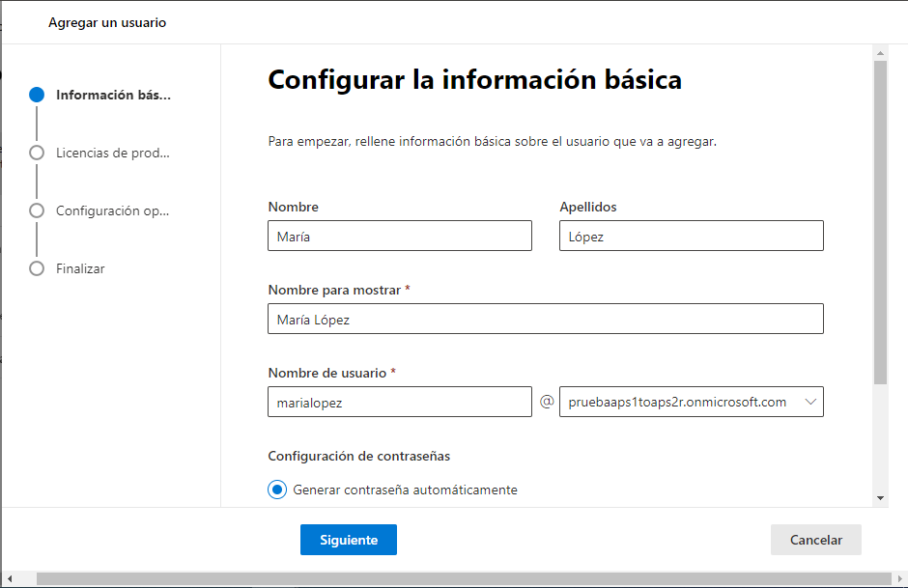Click the horizontal scrollbar right arrow
The height and width of the screenshot is (588, 908).
(x=900, y=578)
